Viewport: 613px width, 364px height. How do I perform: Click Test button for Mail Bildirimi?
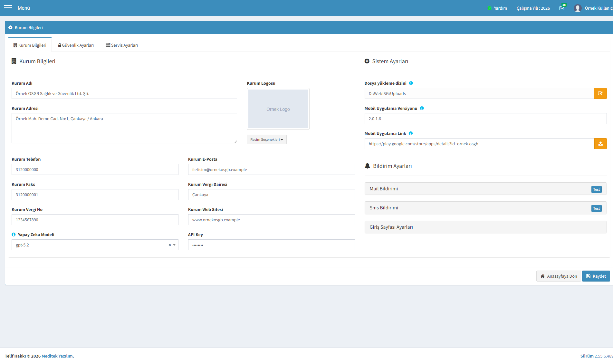tap(596, 189)
